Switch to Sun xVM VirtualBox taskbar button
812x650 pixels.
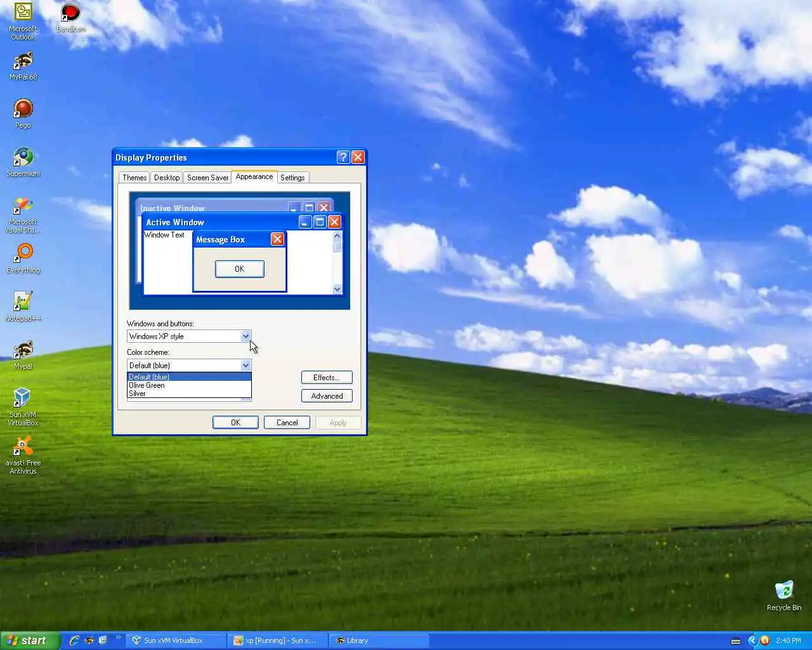tap(176, 641)
